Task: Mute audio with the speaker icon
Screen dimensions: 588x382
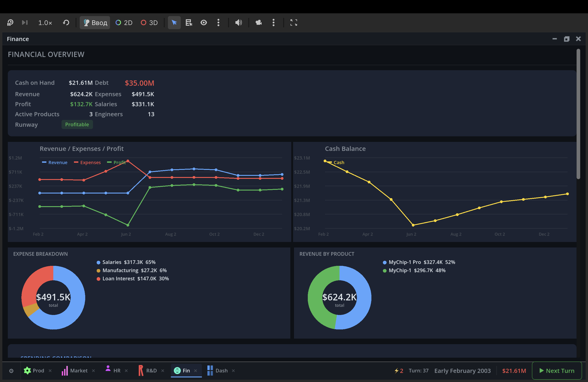Action: click(x=238, y=23)
